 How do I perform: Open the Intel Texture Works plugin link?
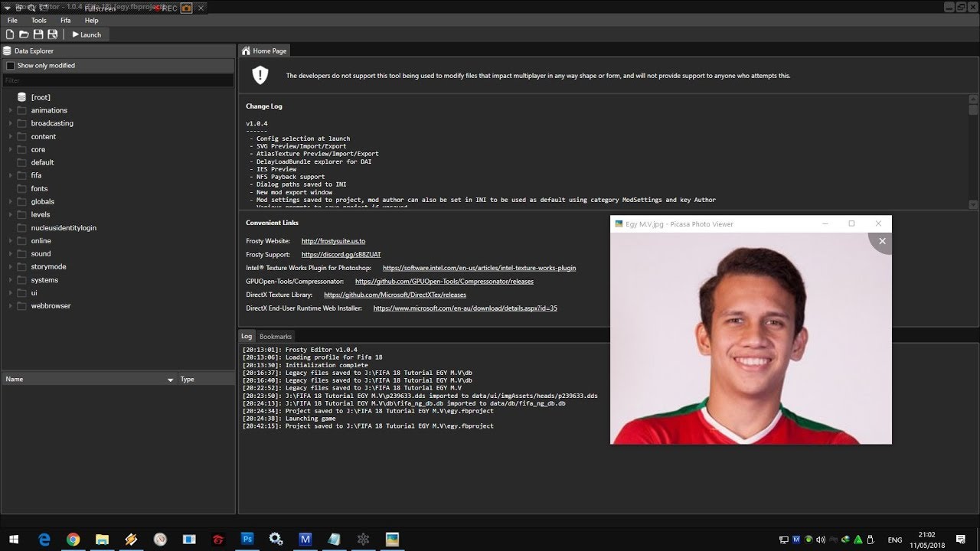pos(479,268)
